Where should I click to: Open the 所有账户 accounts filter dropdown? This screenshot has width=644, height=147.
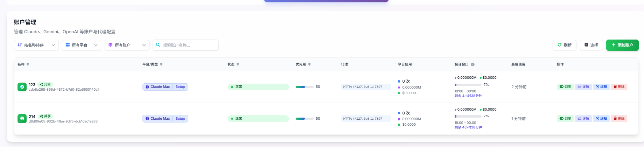(127, 45)
